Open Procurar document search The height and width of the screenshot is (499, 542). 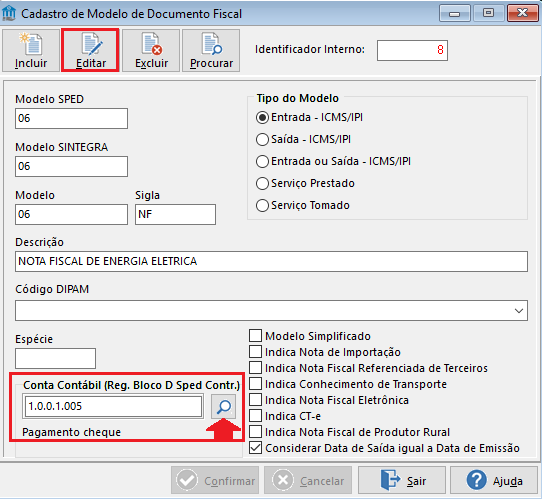[x=211, y=50]
